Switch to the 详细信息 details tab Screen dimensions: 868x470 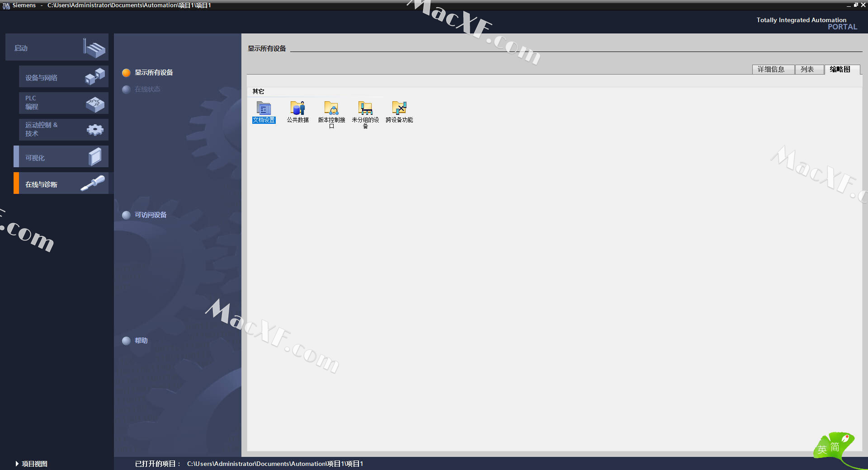773,70
